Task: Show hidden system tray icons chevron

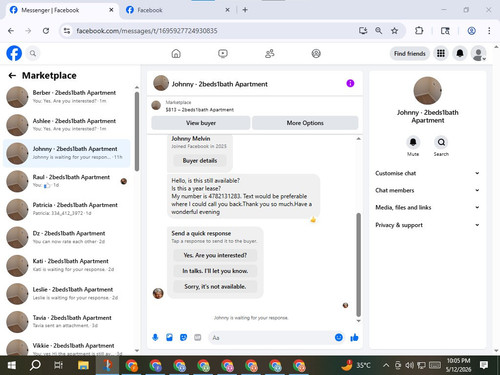Action: tap(386, 365)
